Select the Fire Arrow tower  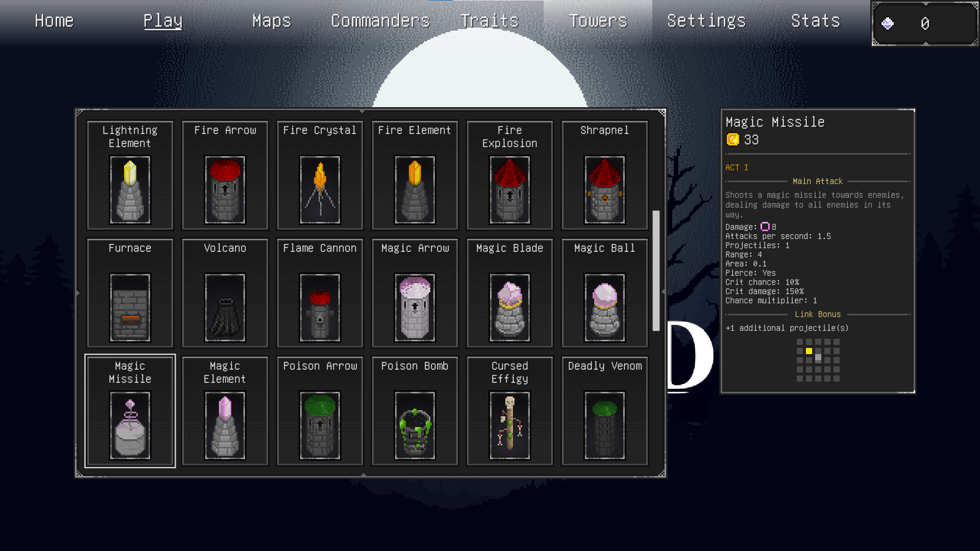(225, 175)
